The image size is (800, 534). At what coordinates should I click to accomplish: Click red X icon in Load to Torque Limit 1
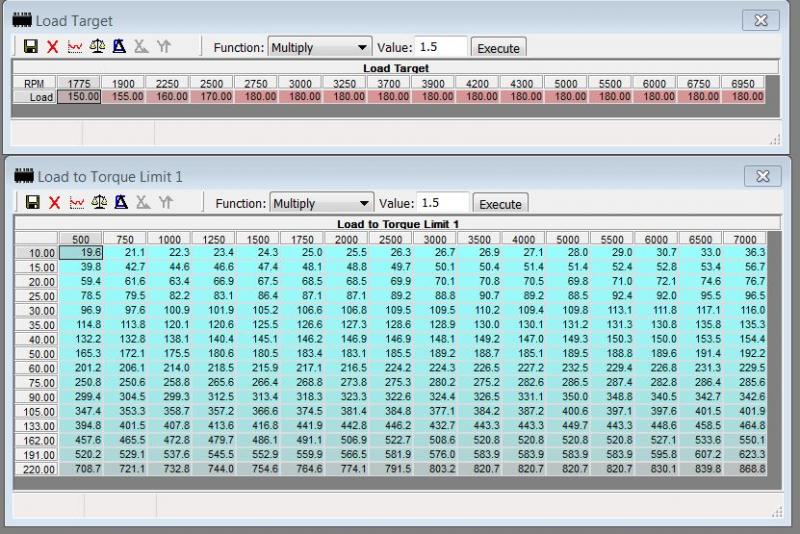(x=54, y=203)
